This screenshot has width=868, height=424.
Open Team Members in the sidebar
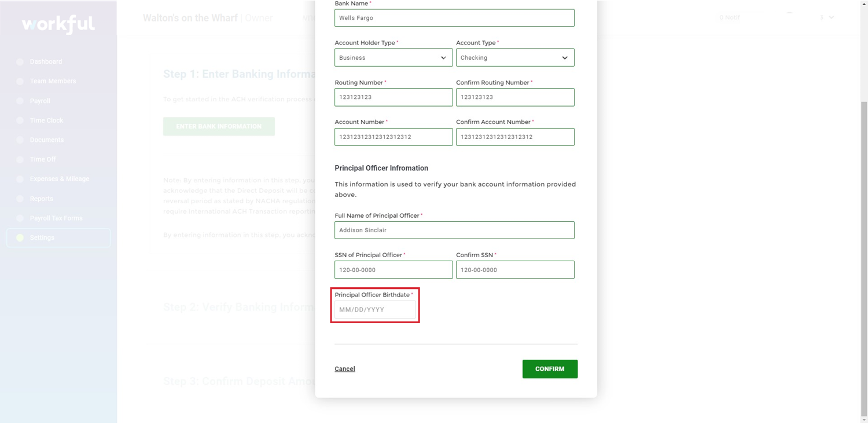click(53, 81)
